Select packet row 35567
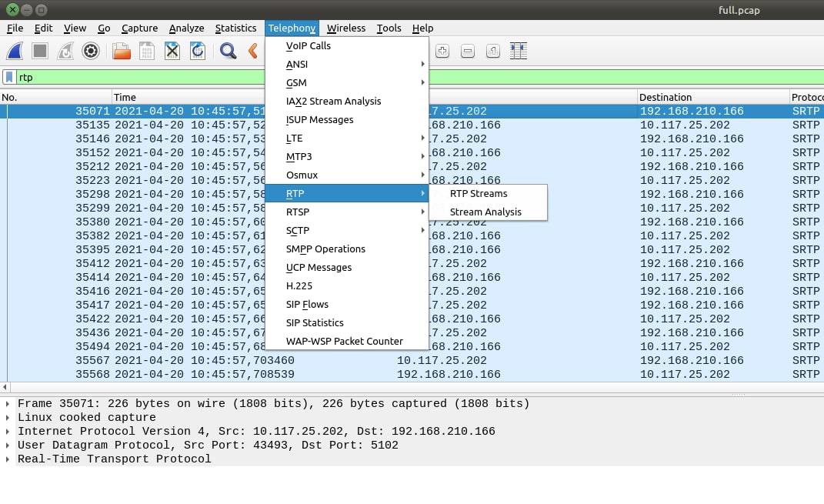Screen dimensions: 824x504 tap(412, 361)
